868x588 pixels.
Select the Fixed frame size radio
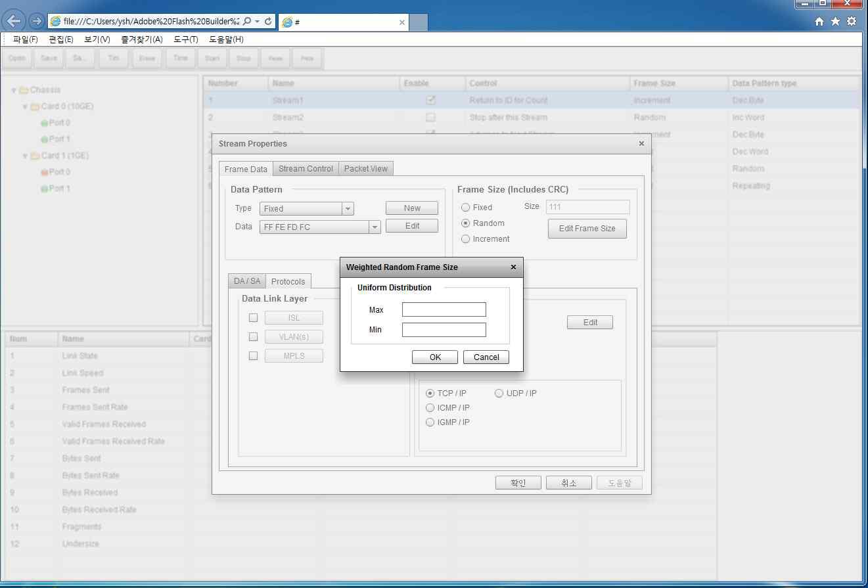[x=466, y=208]
